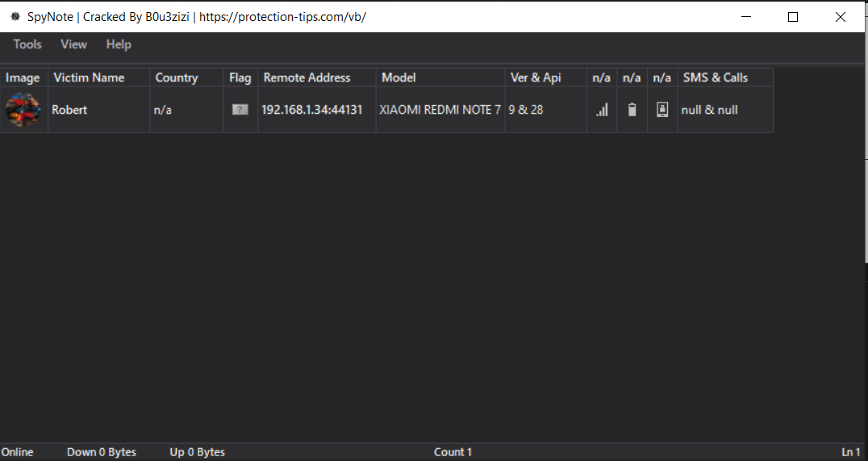Click the XIAOMI REDMI NOTE 7 model cell

[440, 110]
